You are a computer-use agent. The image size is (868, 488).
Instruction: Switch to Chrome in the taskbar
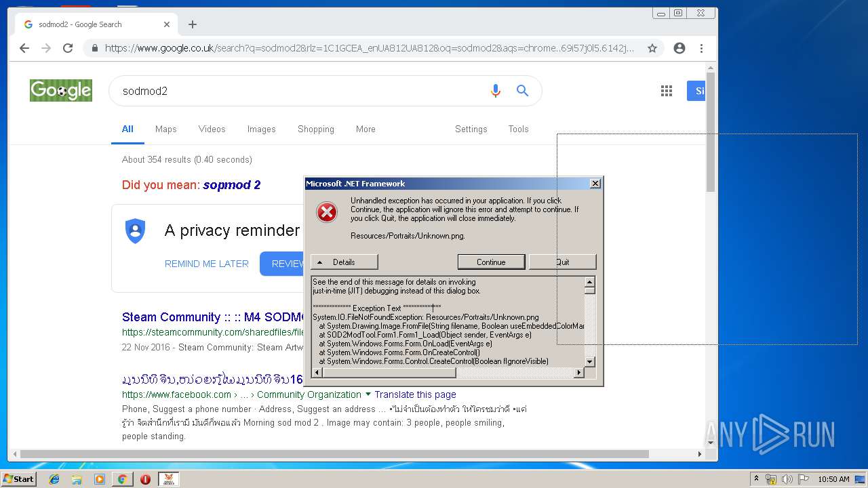coord(122,479)
